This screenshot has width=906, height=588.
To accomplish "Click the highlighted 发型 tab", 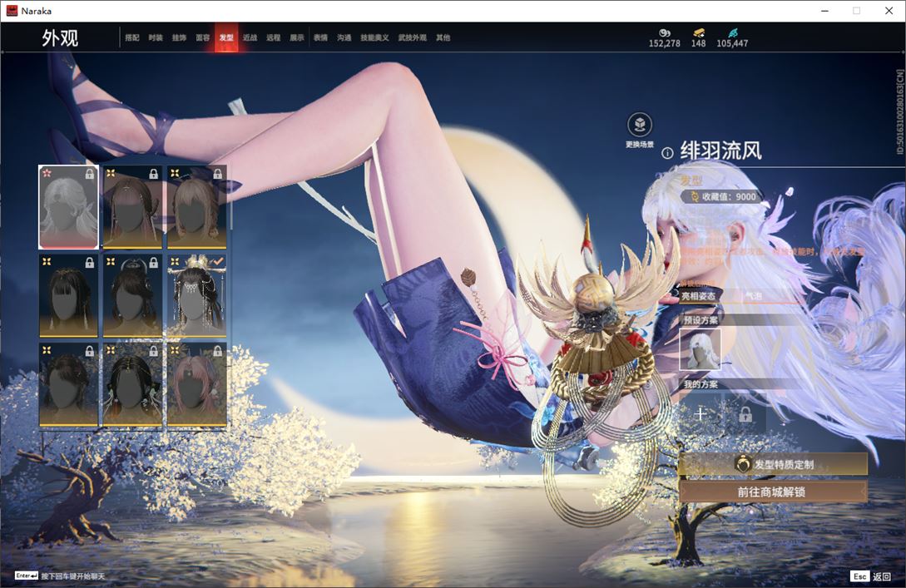I will (226, 37).
